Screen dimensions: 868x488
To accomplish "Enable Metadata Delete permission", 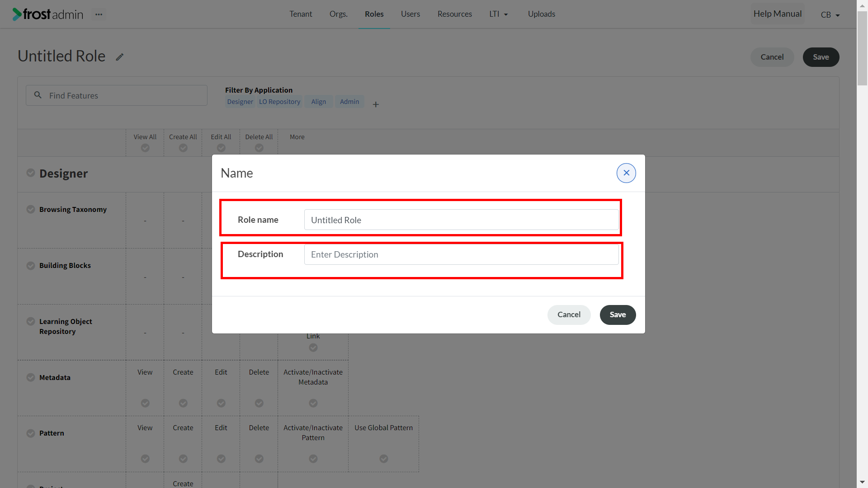I will 259,403.
